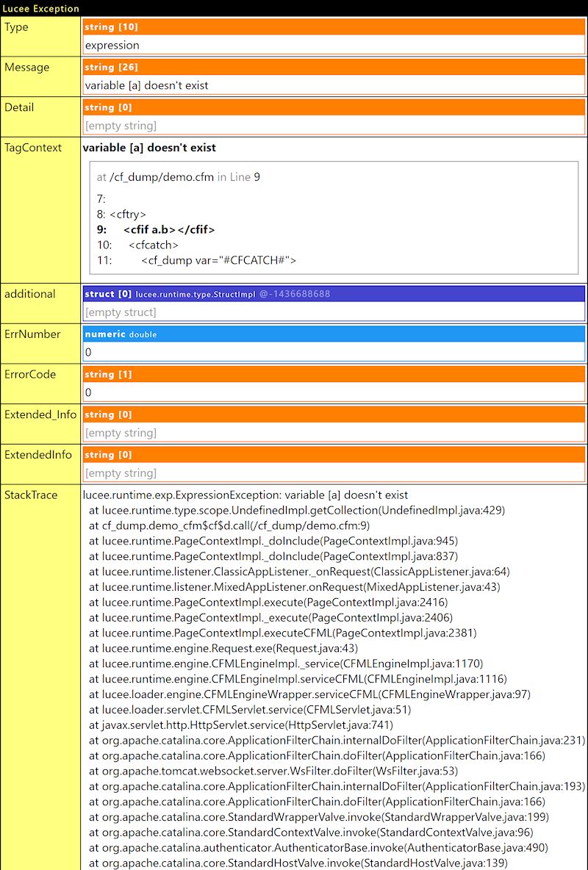Select the ClassicAppListener._onRequest stack line

pyautogui.click(x=299, y=572)
